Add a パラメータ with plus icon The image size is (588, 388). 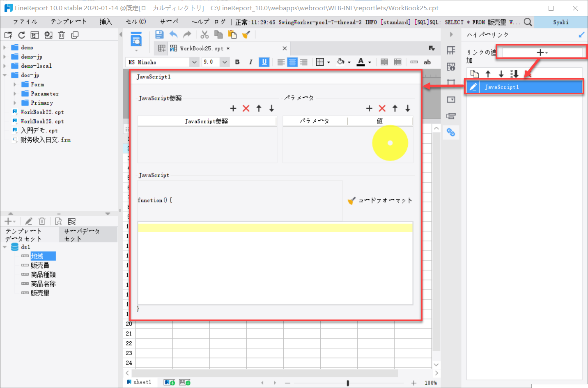(369, 108)
